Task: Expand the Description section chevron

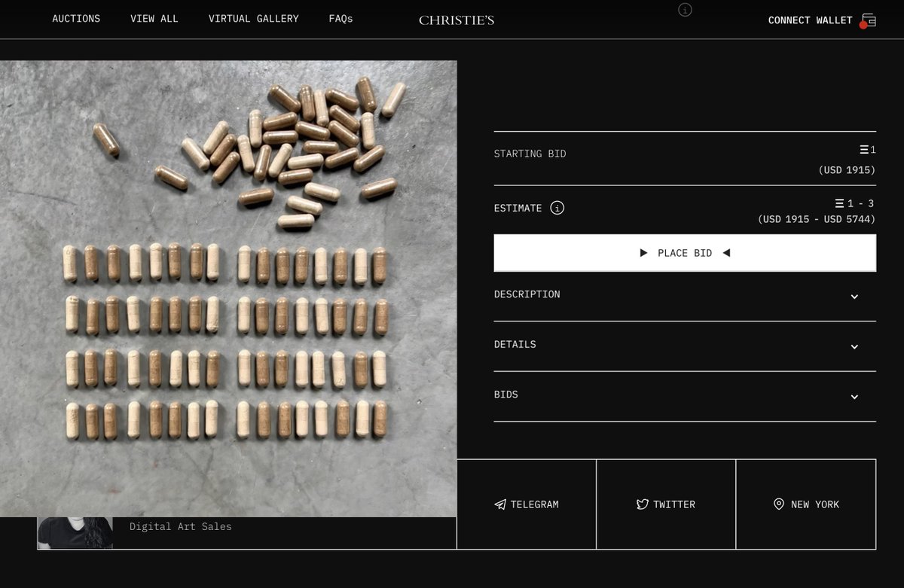Action: 854,297
